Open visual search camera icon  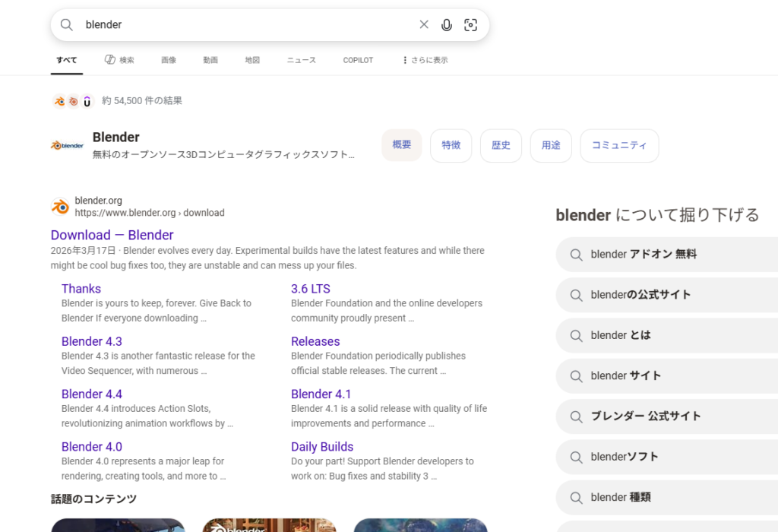(x=471, y=25)
